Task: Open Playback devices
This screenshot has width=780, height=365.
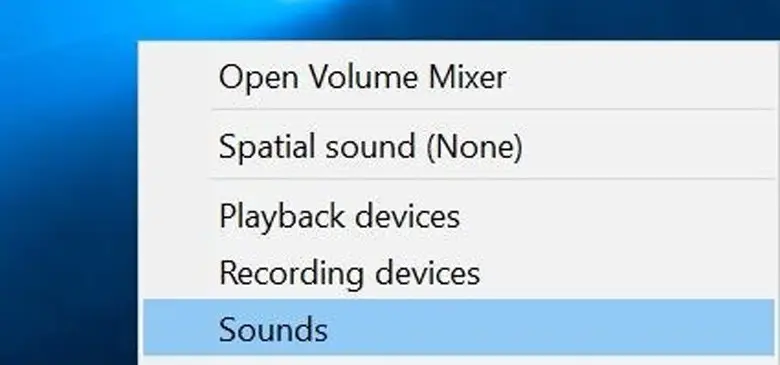Action: (459, 216)
